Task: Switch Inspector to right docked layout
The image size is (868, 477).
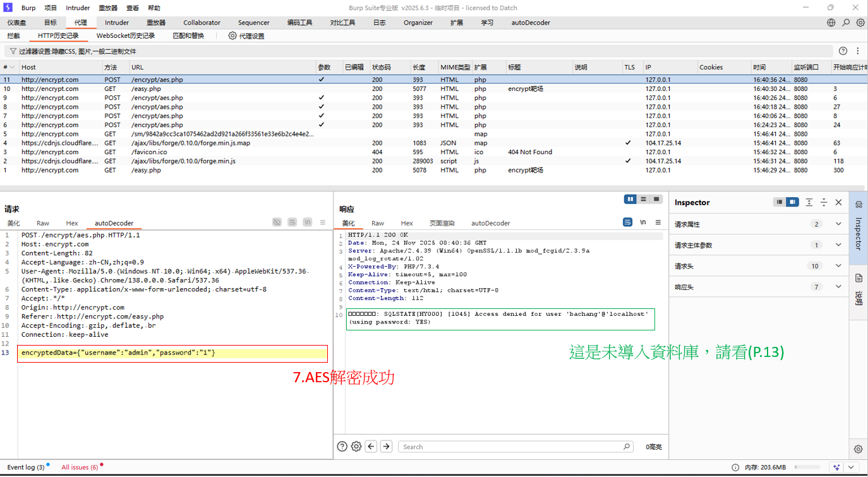Action: 793,202
